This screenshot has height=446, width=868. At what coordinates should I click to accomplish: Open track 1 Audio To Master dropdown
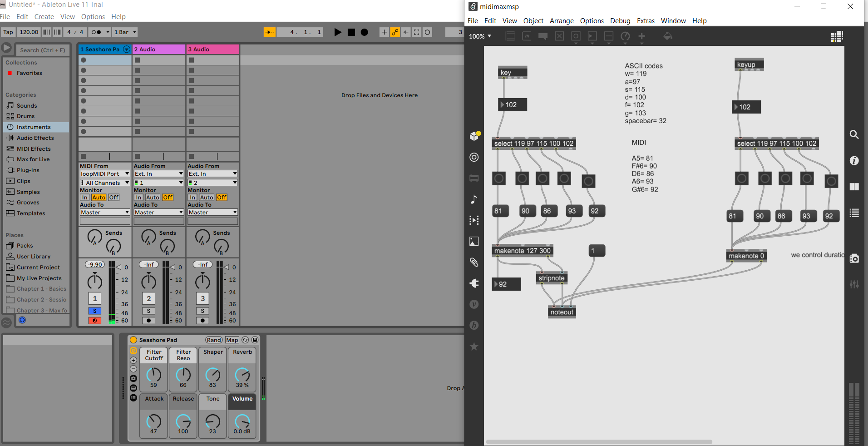point(105,212)
